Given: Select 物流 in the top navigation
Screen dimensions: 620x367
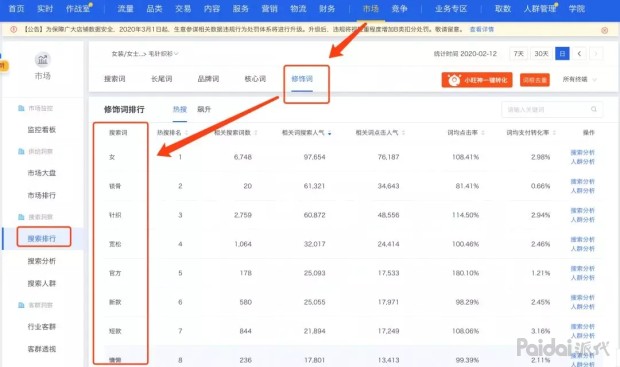Looking at the screenshot, I should pos(298,9).
